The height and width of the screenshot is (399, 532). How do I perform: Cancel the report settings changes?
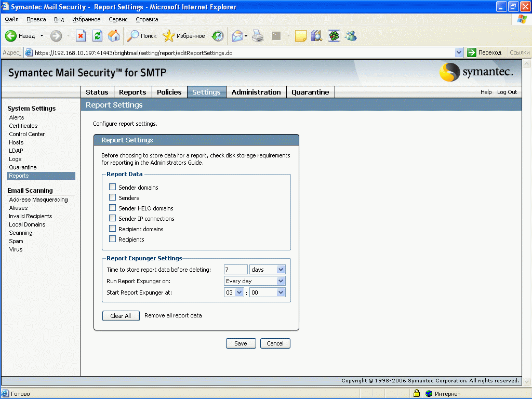click(x=275, y=343)
